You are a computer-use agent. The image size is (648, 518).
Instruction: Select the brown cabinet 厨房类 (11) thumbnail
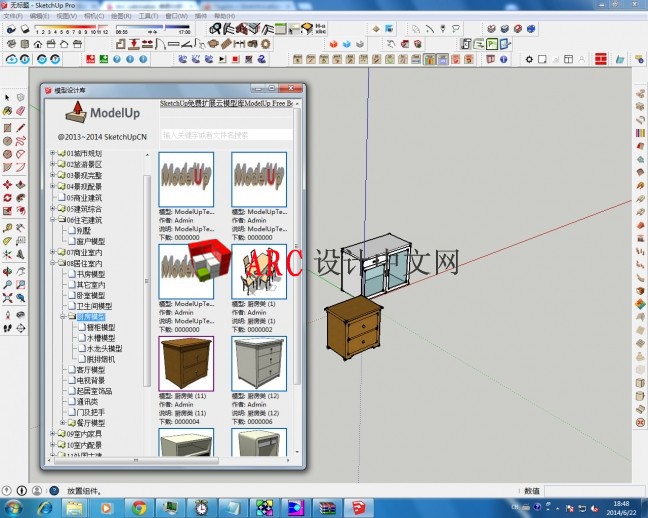coord(186,363)
